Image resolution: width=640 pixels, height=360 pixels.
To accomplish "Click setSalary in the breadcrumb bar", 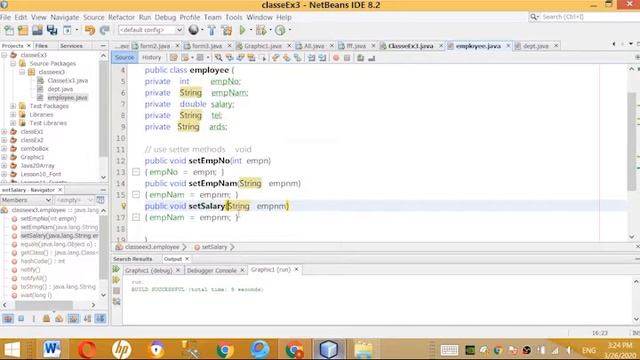I will coord(214,247).
